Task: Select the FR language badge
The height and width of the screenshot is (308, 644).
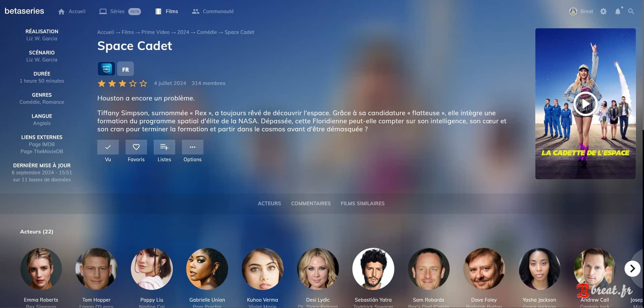Action: click(x=125, y=69)
